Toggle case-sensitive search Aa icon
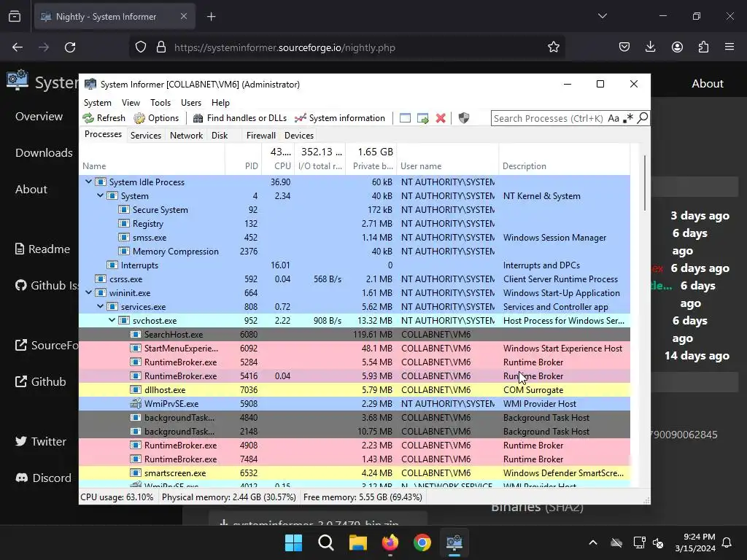This screenshot has height=560, width=747. point(614,118)
